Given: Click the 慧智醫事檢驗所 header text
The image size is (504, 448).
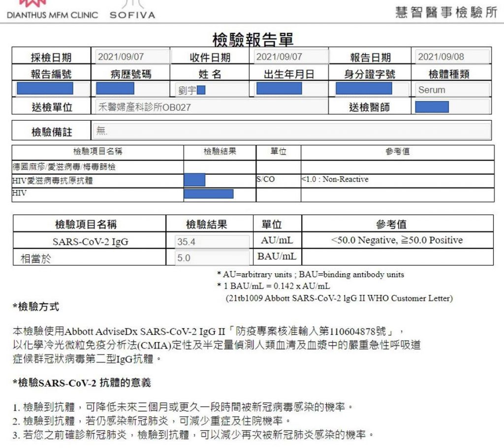Looking at the screenshot, I should [x=446, y=12].
